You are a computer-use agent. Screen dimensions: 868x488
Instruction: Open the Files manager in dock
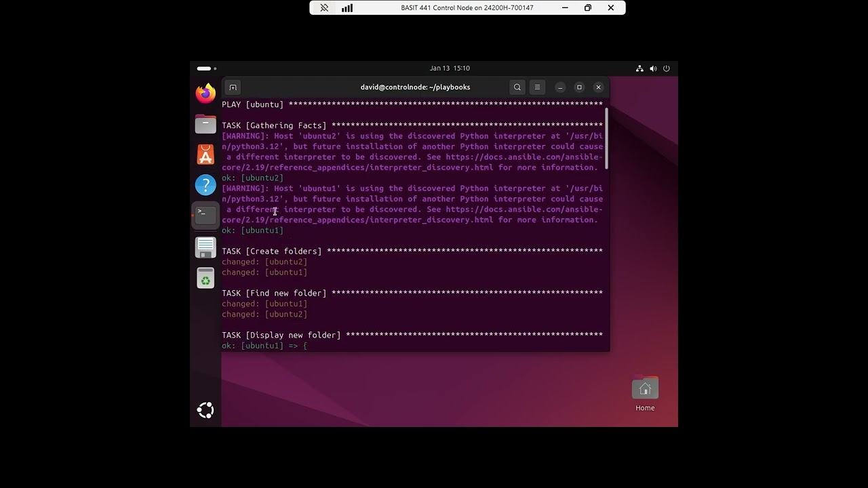pyautogui.click(x=205, y=124)
